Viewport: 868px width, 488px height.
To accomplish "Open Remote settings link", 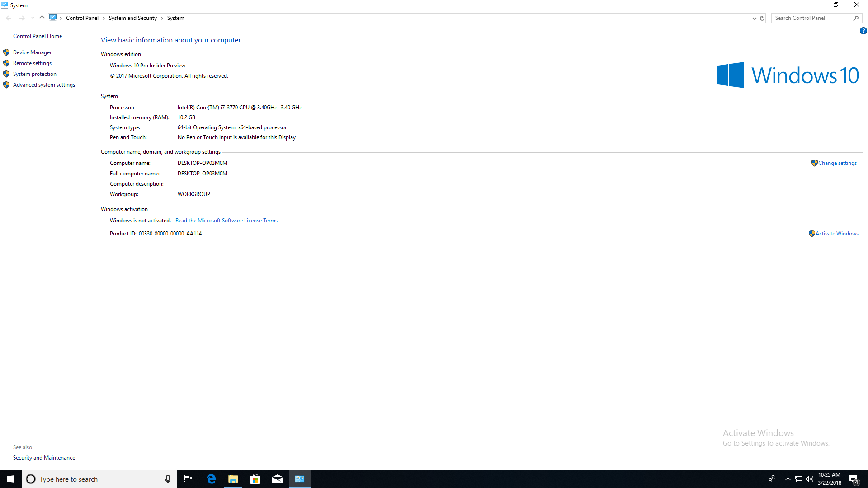I will tap(32, 63).
